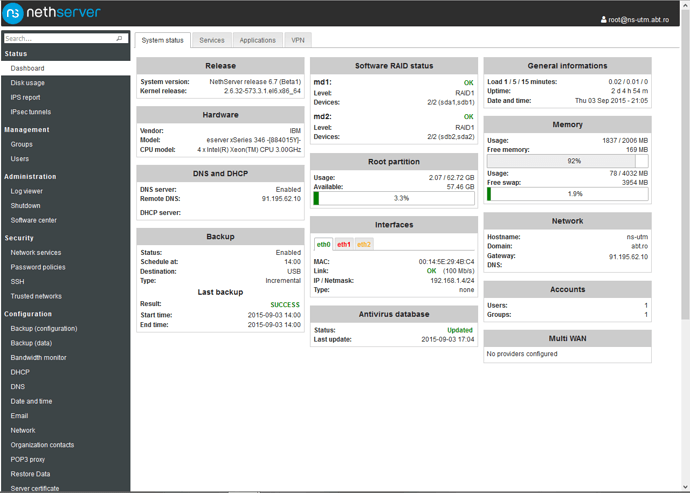Click the 'No providers configured' text
Image resolution: width=690 pixels, height=493 pixels.
pos(522,354)
